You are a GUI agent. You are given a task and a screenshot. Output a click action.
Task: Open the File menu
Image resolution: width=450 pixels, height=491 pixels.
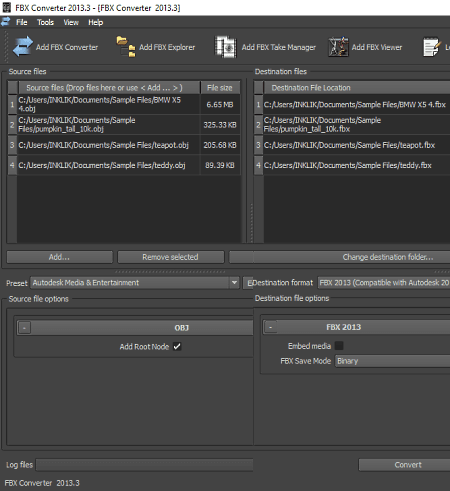click(x=22, y=22)
